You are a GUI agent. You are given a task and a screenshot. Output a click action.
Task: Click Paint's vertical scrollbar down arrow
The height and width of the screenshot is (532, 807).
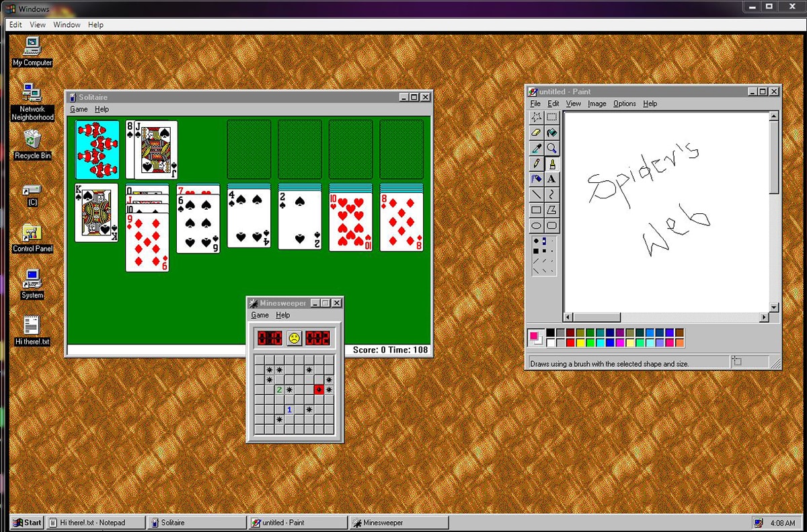[x=773, y=307]
